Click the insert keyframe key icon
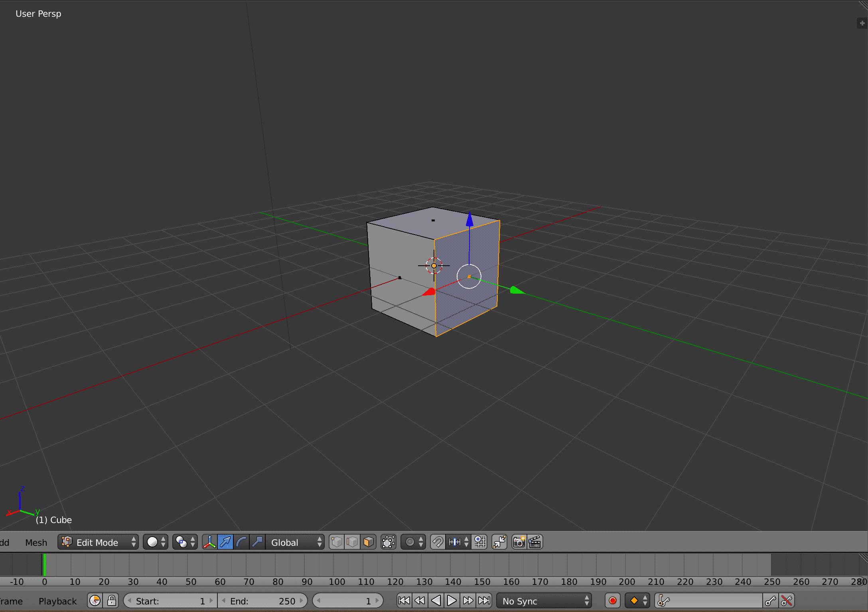868x612 pixels. tap(771, 601)
